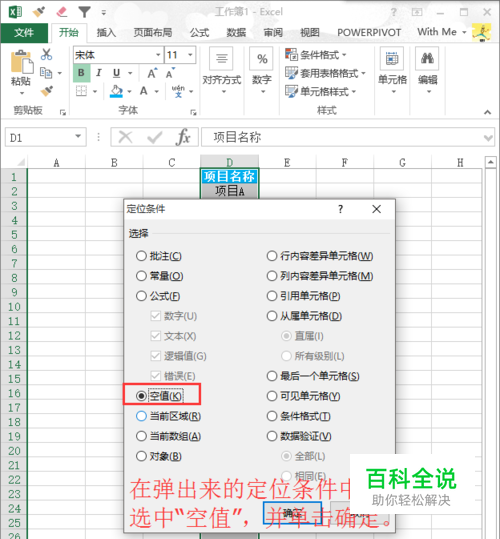The image size is (500, 539).
Task: Toggle Bold formatting
Action: [81, 73]
